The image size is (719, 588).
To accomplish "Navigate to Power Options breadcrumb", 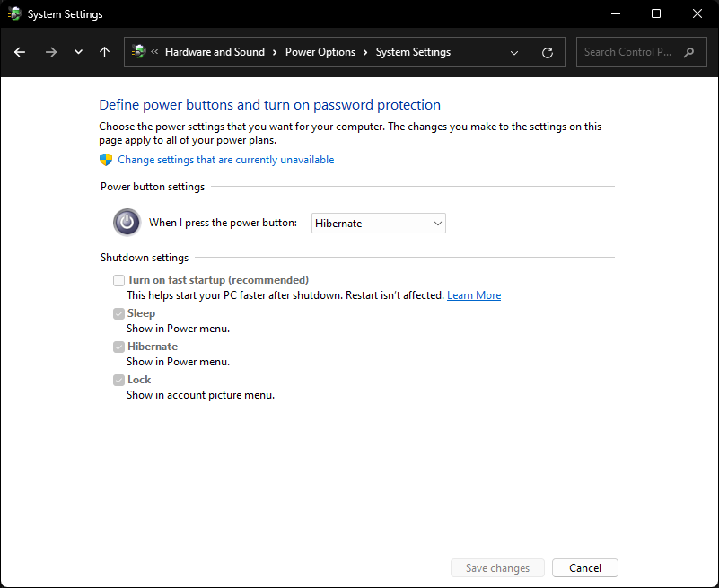I will (x=320, y=52).
